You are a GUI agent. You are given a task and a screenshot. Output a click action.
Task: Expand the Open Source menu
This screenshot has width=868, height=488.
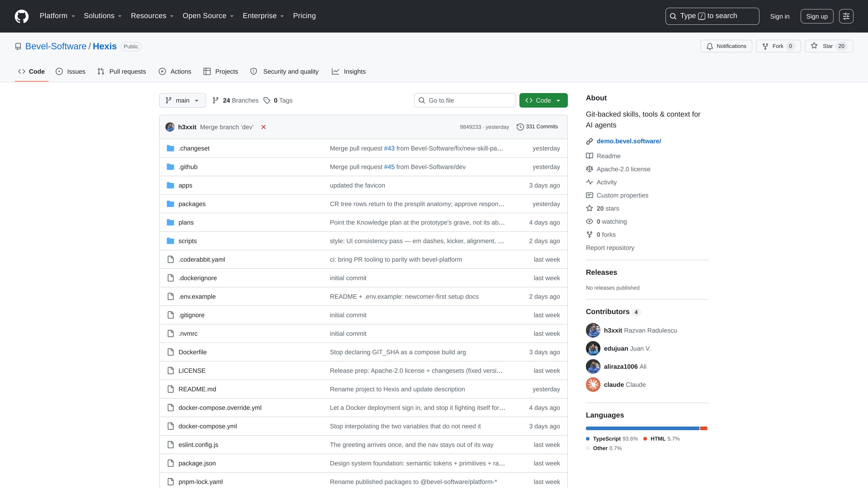tap(208, 16)
